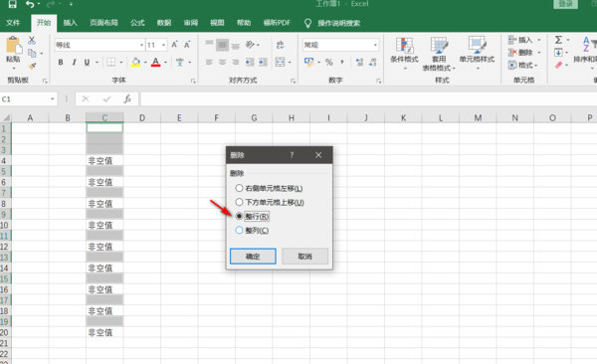Click the Percent Style icon
Viewport: 597px width, 364px height.
329,62
